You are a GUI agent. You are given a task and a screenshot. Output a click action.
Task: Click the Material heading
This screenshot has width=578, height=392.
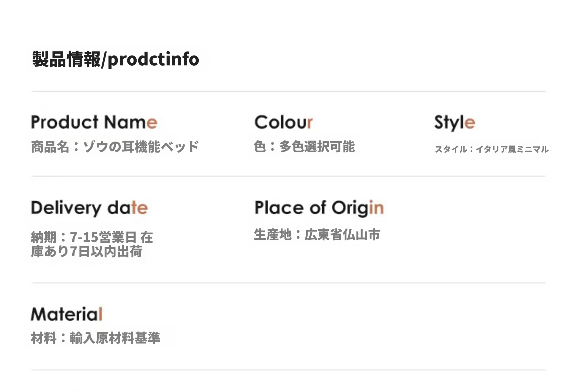pos(67,314)
